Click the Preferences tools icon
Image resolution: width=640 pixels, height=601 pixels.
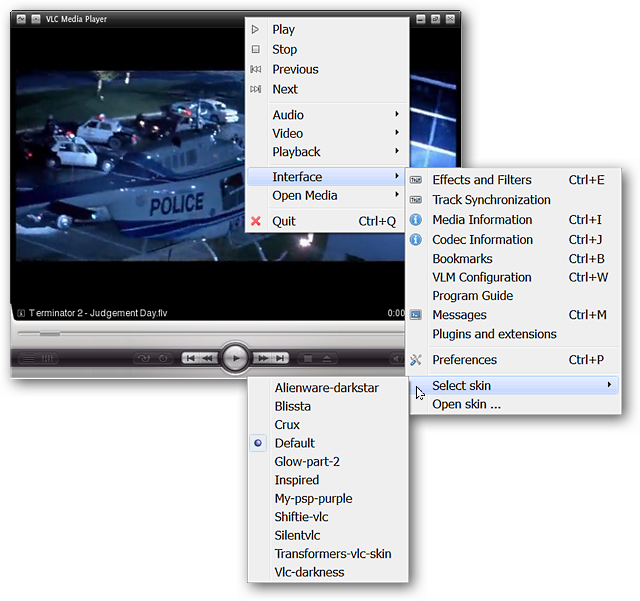[416, 360]
